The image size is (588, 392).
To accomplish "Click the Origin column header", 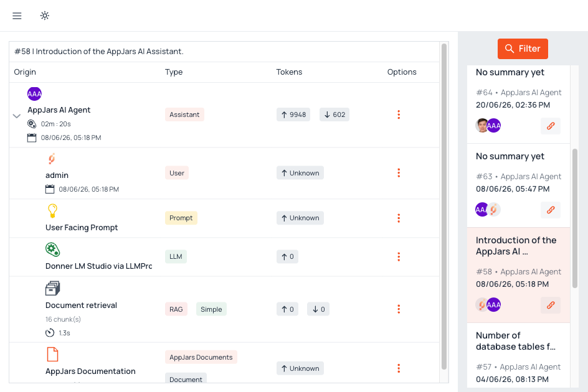I will coord(25,72).
